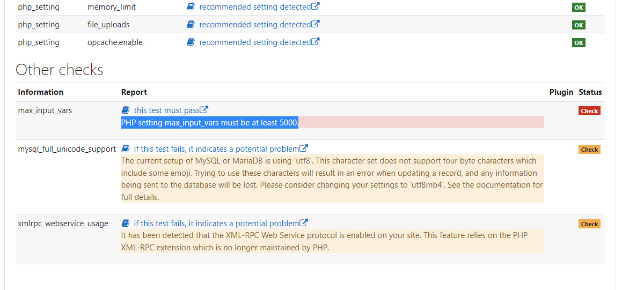Click external-link icon in xmlrpc_webservice_usage report
Screen dimensions: 644x290
[304, 222]
